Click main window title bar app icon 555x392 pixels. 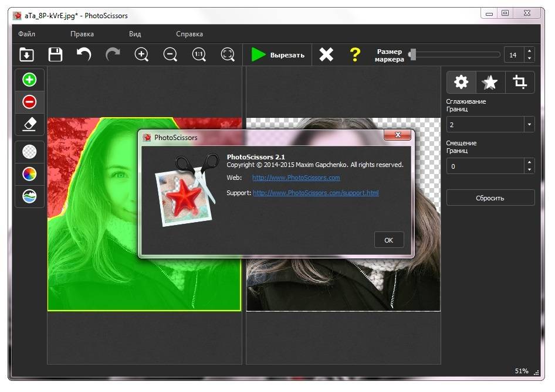tap(17, 16)
